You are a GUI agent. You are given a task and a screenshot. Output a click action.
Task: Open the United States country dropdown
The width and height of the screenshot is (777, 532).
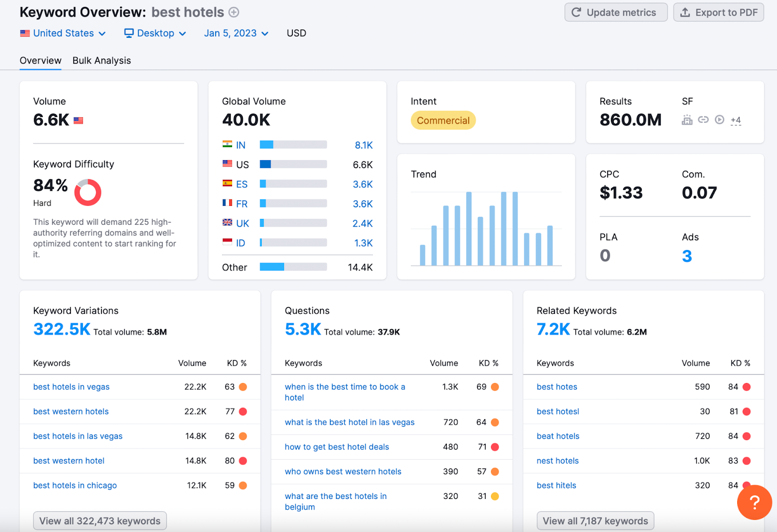coord(63,33)
